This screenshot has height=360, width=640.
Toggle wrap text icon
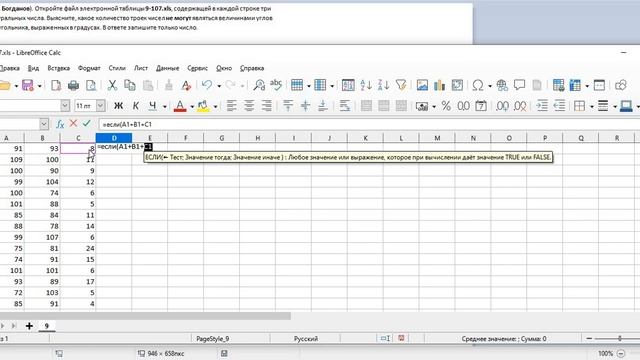(344, 106)
